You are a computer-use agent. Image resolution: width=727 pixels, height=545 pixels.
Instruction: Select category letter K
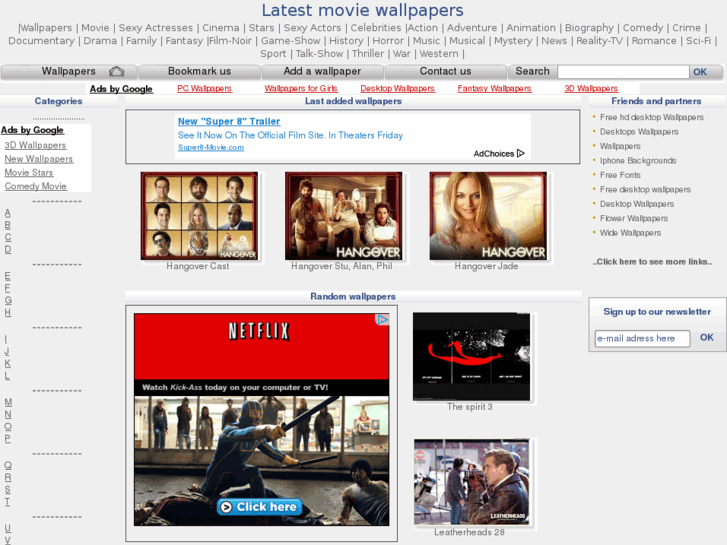7,363
